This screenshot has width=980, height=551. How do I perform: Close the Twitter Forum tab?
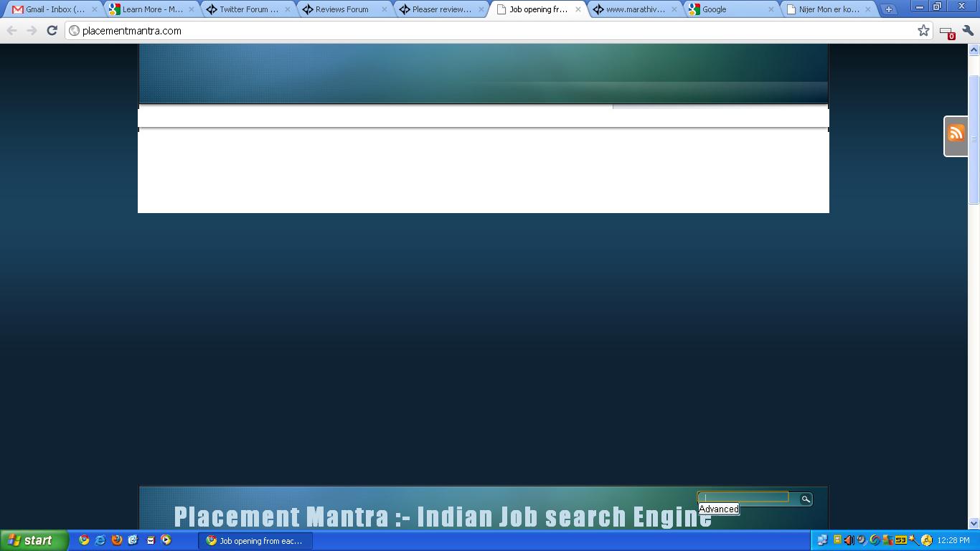288,9
